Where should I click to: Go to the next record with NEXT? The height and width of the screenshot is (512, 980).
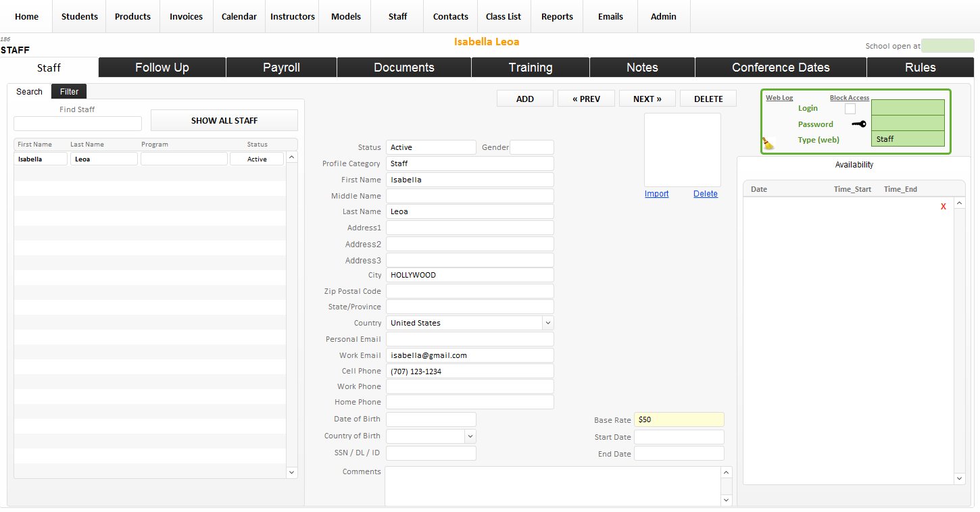647,99
